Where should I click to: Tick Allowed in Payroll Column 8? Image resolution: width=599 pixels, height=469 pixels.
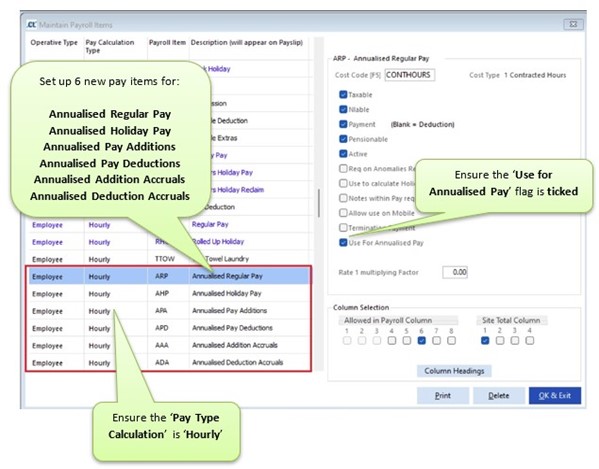[451, 340]
